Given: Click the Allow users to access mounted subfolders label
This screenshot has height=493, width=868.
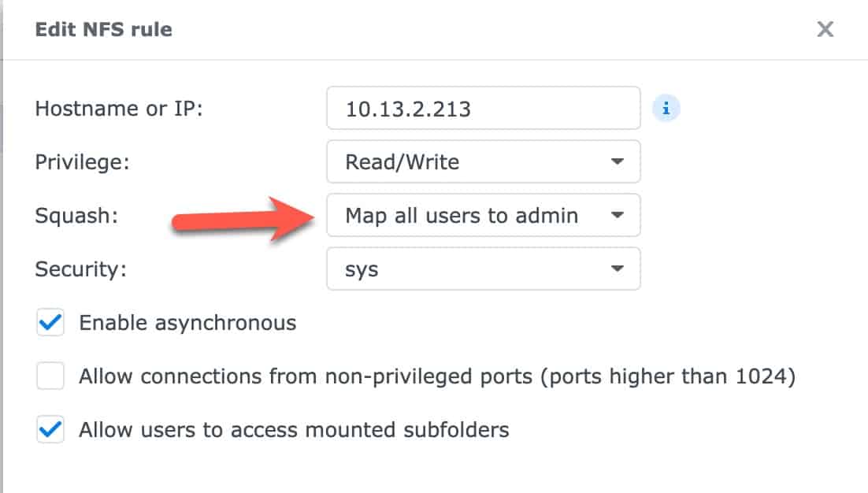Looking at the screenshot, I should [294, 430].
